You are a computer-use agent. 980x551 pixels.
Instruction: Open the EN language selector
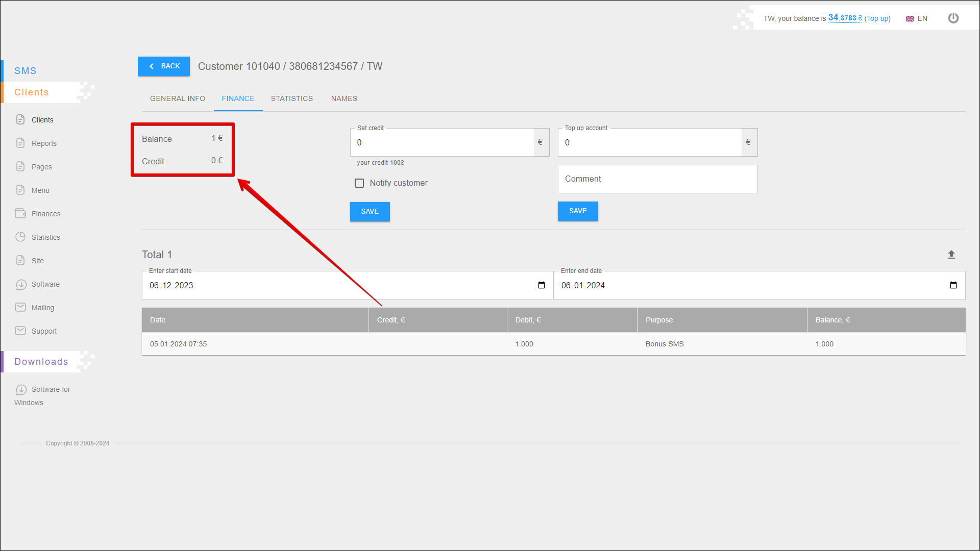click(x=917, y=18)
